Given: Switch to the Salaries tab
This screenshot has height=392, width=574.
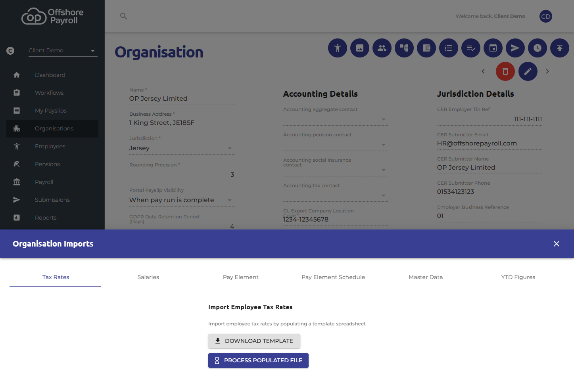Looking at the screenshot, I should point(148,277).
